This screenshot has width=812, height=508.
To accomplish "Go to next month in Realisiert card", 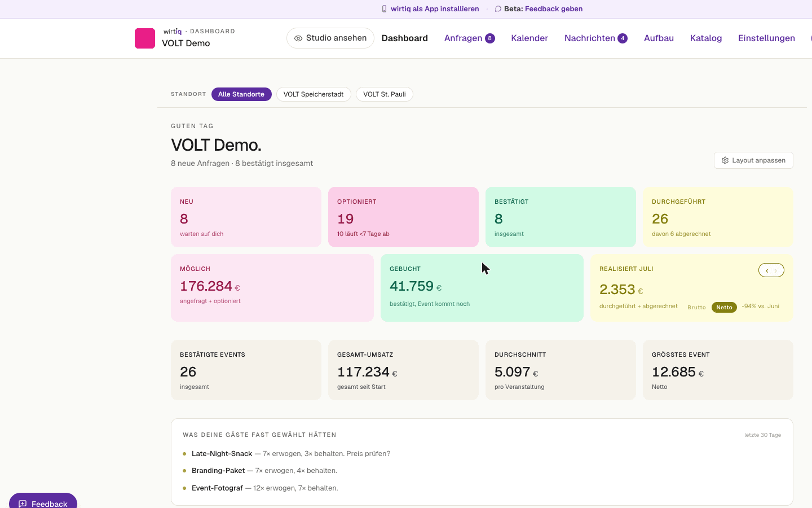I will click(x=776, y=270).
